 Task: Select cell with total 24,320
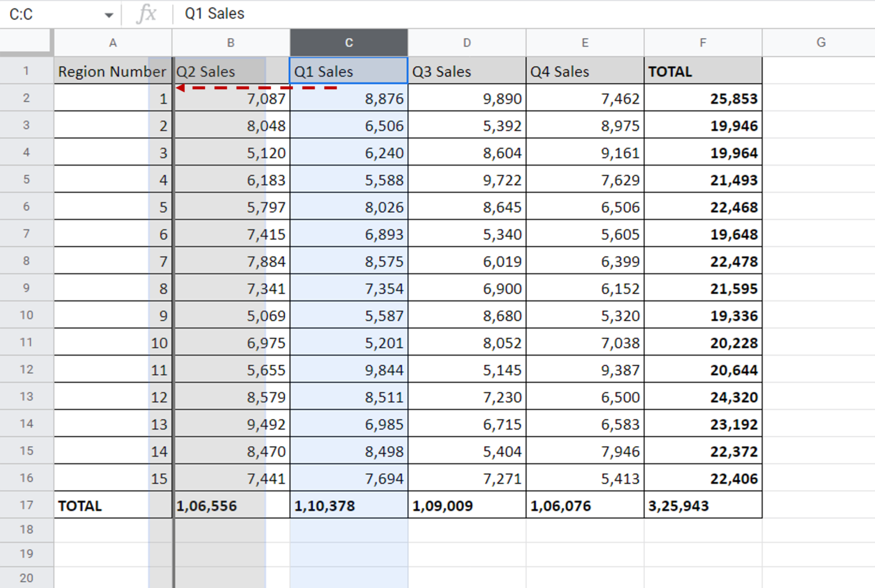coord(703,396)
